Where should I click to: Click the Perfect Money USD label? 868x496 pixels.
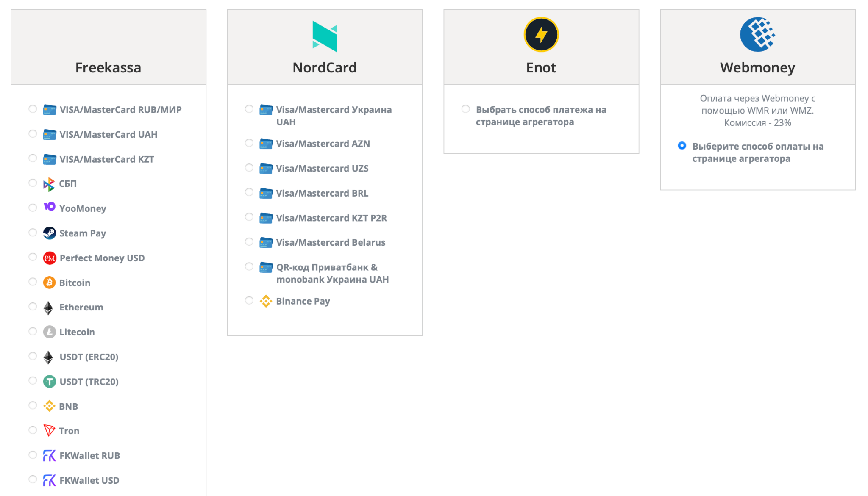102,258
